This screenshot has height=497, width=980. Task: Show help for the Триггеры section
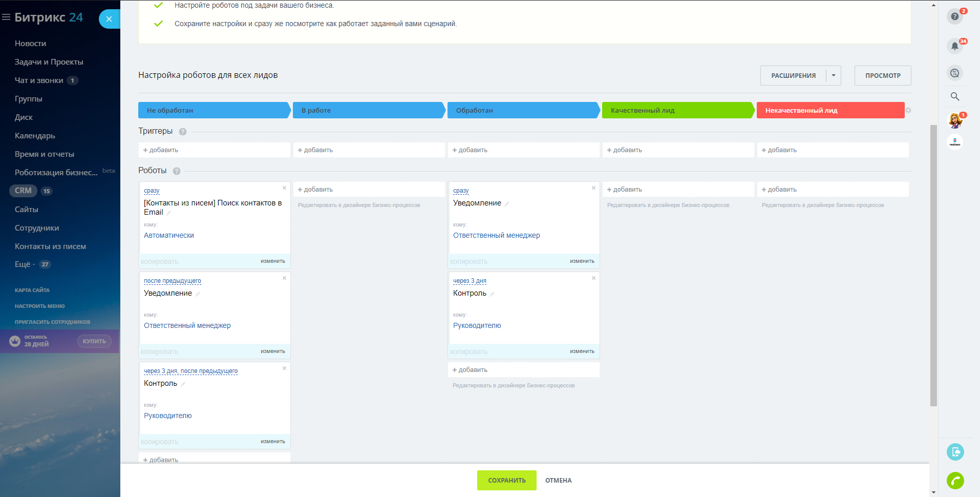pos(183,132)
